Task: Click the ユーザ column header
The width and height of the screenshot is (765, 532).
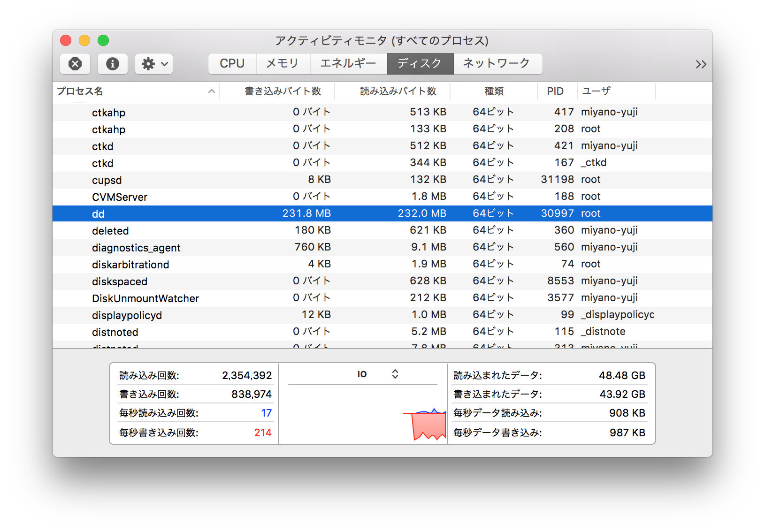Action: (596, 91)
